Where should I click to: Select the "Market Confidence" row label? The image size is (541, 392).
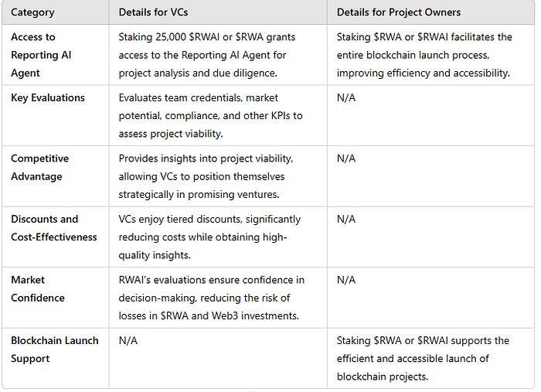pos(38,288)
